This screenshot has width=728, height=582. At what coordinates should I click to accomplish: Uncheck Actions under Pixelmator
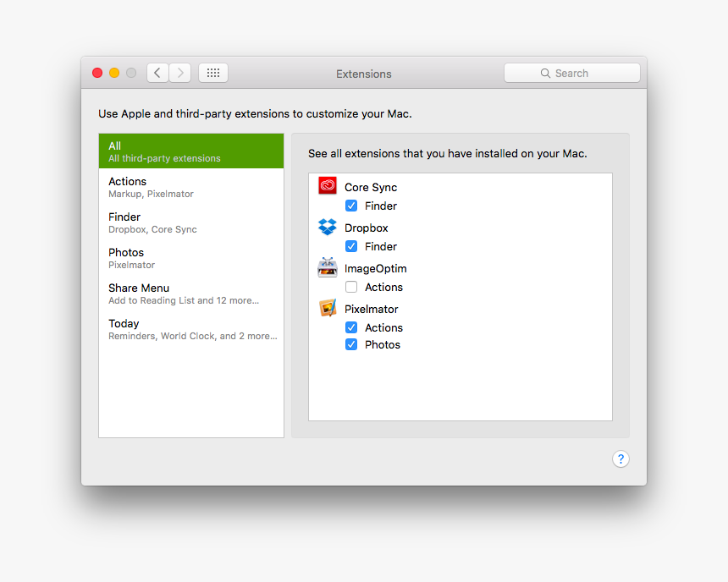351,327
